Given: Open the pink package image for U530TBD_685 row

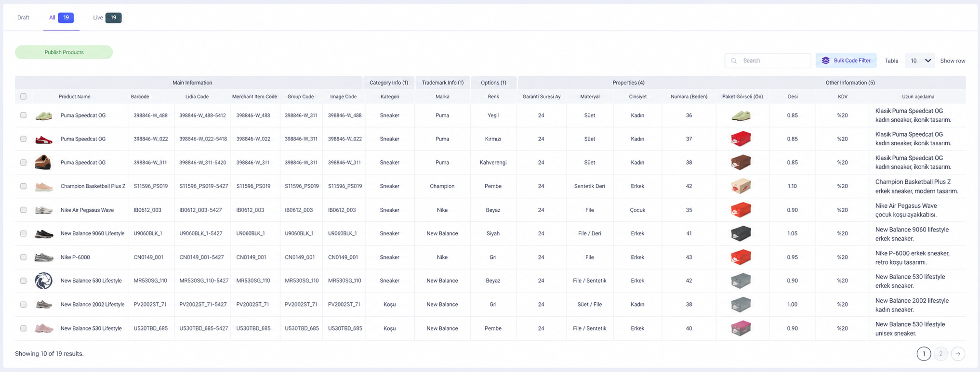Looking at the screenshot, I should tap(741, 328).
